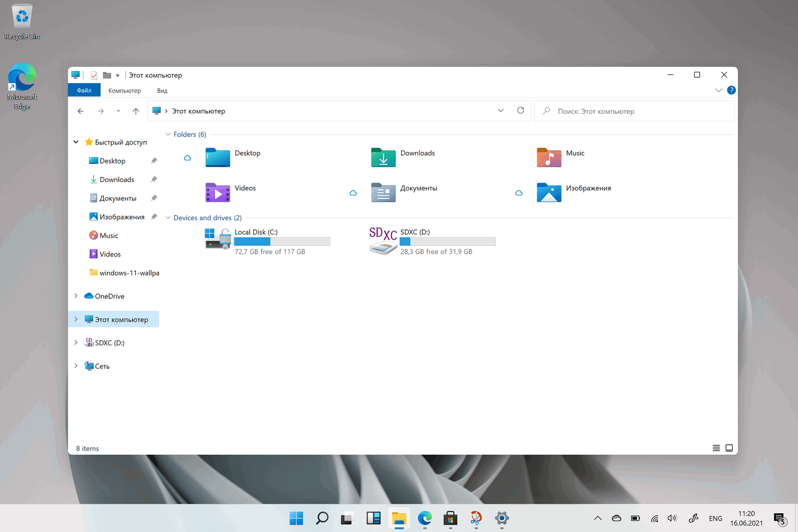The width and height of the screenshot is (798, 532).
Task: Open the Вид ribbon tab
Action: click(162, 90)
